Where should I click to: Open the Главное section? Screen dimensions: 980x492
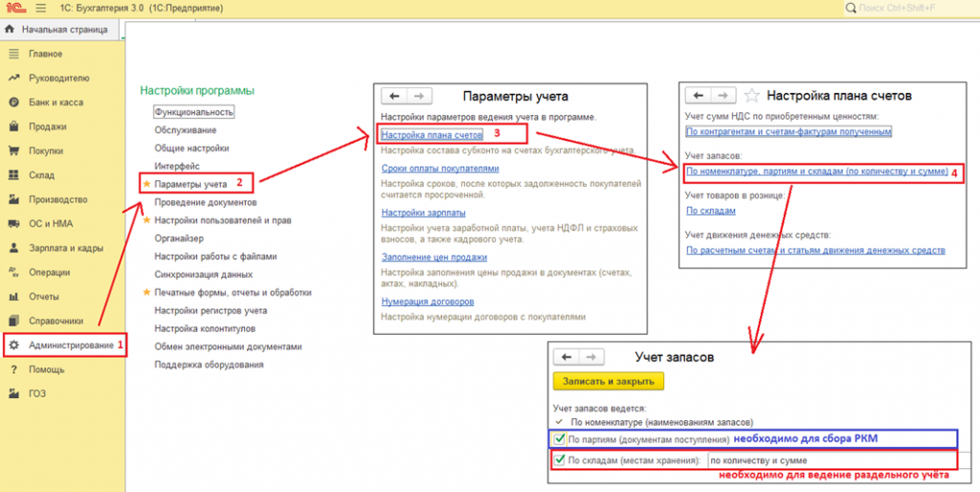[x=46, y=54]
